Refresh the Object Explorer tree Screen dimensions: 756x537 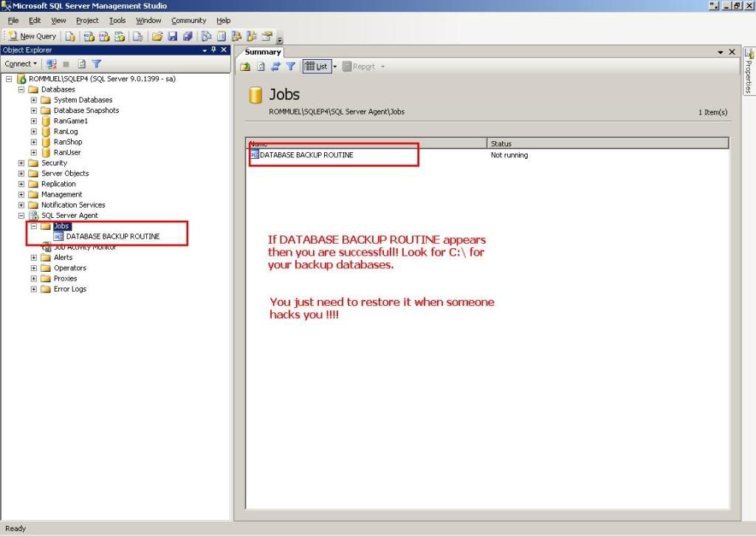(x=82, y=64)
